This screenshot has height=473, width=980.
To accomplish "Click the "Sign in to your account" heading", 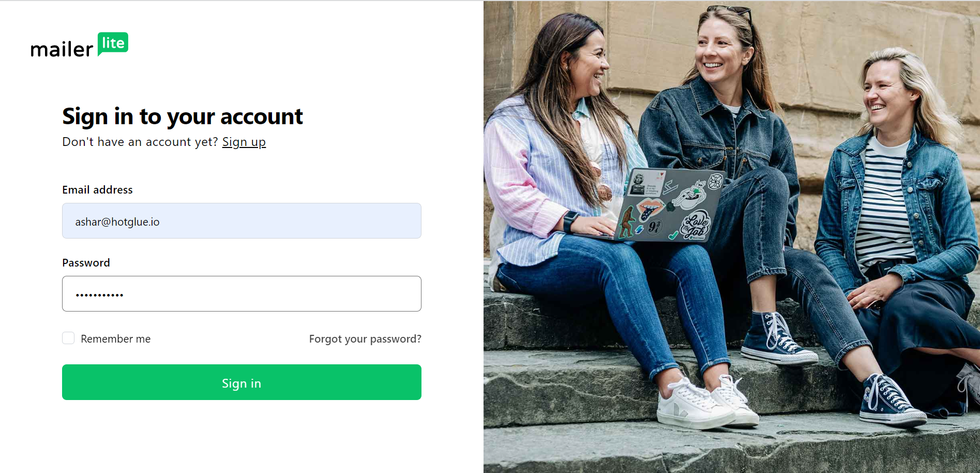I will (183, 117).
